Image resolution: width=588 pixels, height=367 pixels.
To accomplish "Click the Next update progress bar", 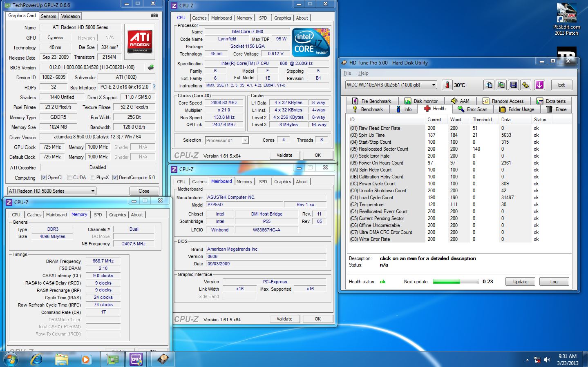I will coord(456,282).
